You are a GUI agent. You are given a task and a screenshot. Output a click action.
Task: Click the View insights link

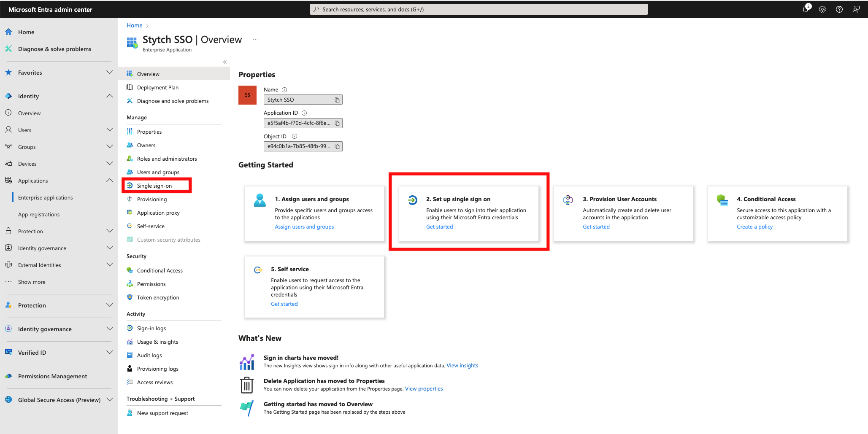coord(462,366)
